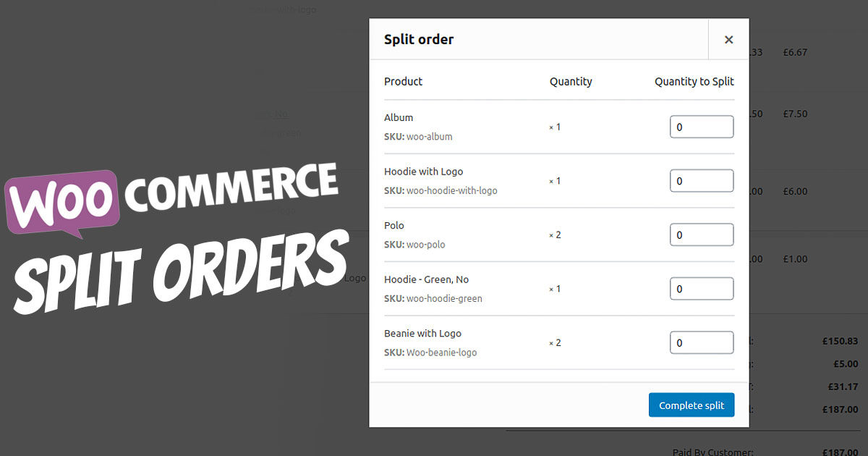
Task: Click the Split order dialog title
Action: [x=418, y=39]
